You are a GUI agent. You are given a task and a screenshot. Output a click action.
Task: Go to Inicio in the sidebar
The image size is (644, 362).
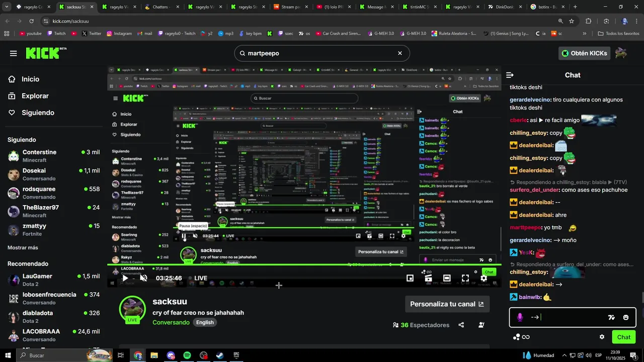[x=30, y=79]
